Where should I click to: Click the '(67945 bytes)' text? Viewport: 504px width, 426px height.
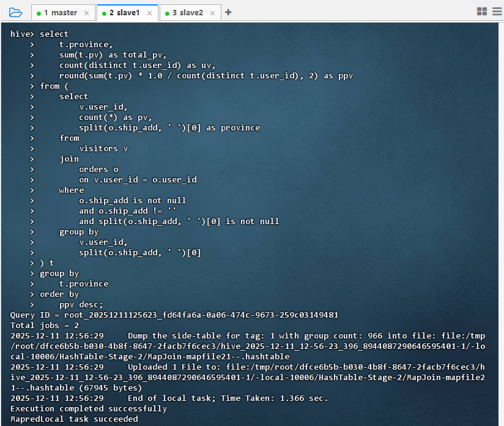pyautogui.click(x=111, y=388)
